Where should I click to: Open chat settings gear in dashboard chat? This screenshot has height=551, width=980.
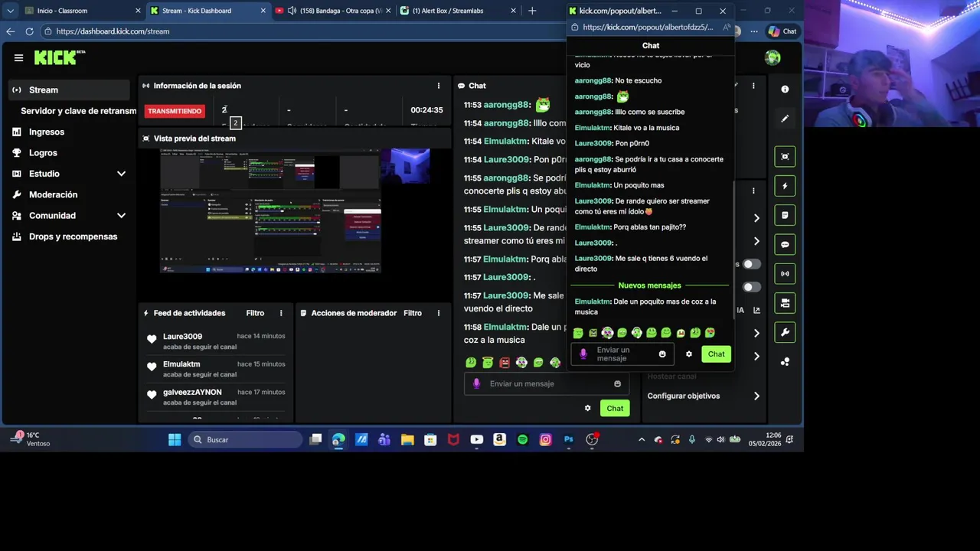point(587,408)
